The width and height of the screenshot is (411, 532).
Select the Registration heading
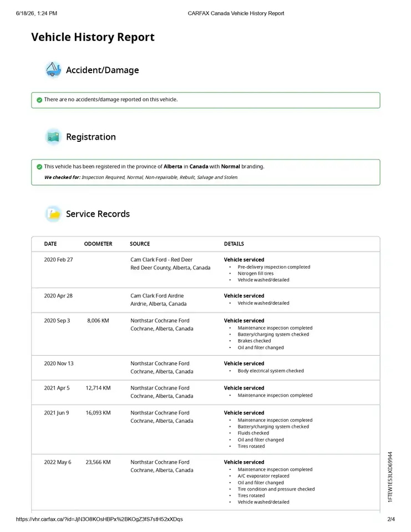(x=91, y=137)
